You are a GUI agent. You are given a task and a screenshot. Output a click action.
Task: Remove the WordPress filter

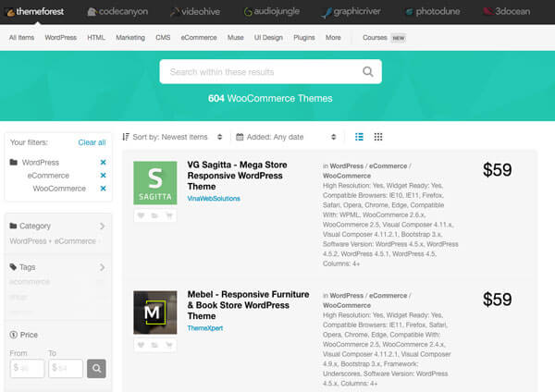click(x=103, y=163)
